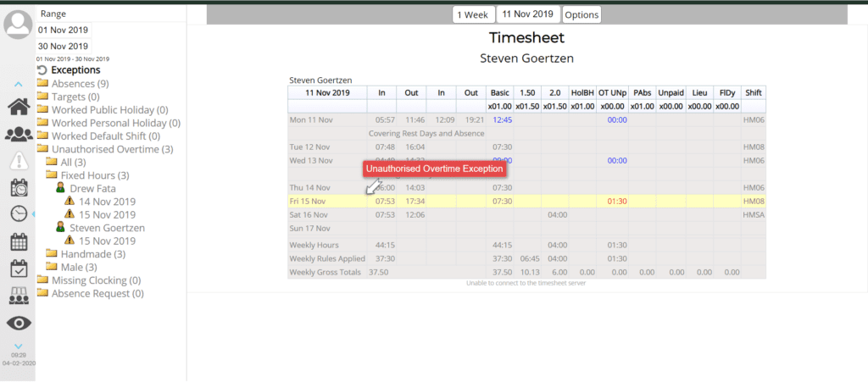Open Worked Personal Holiday (0) folder

[108, 123]
